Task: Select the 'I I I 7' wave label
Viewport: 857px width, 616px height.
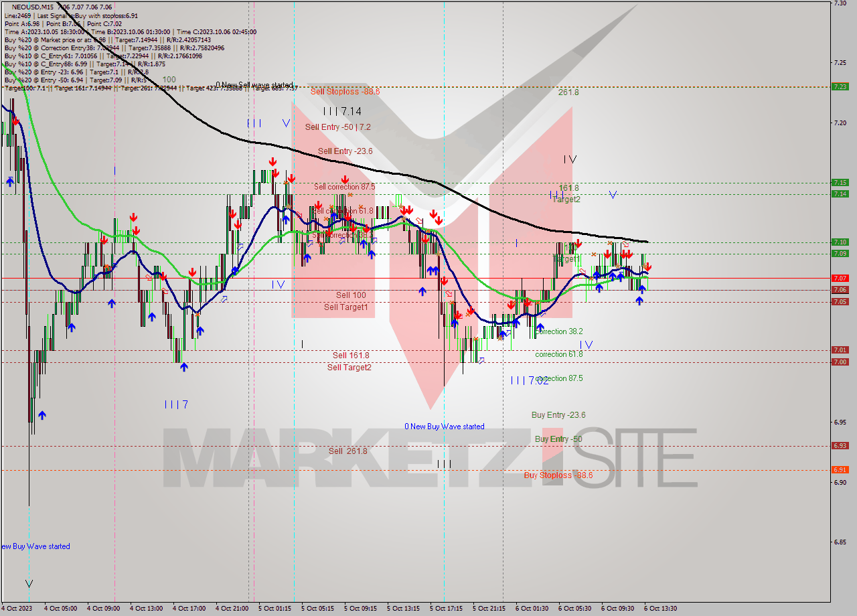Action: coord(177,404)
